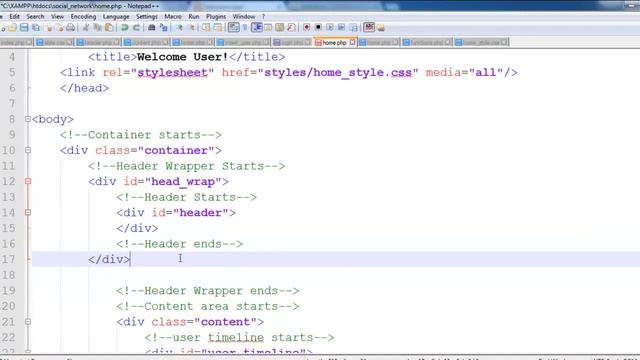Click the '<!--Header Wrapper Starts-->' comment
The image size is (640, 360).
(x=187, y=166)
